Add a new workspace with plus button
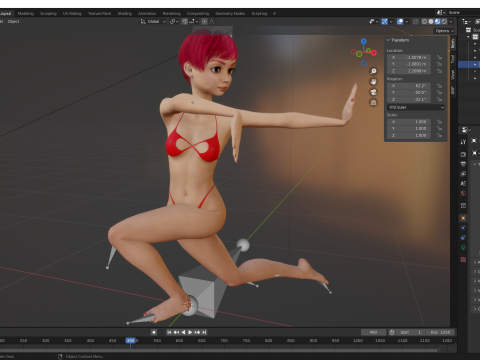This screenshot has height=360, width=480. [274, 14]
